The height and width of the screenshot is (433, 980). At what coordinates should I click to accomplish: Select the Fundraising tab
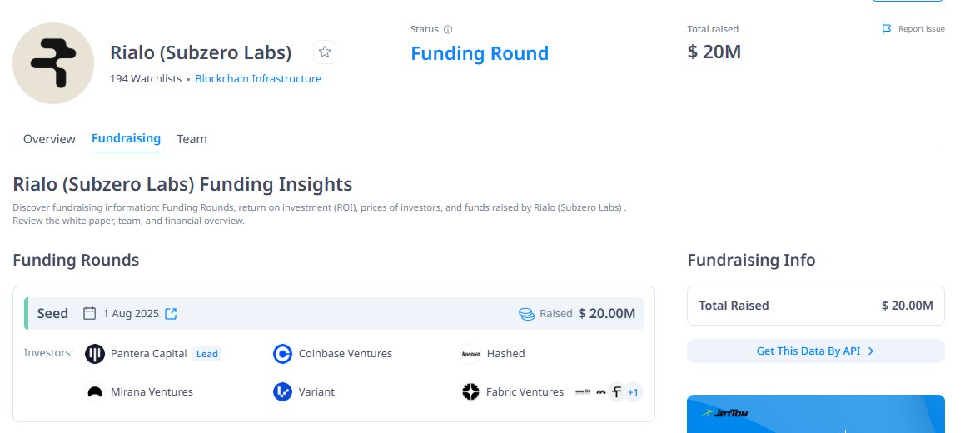click(x=126, y=138)
